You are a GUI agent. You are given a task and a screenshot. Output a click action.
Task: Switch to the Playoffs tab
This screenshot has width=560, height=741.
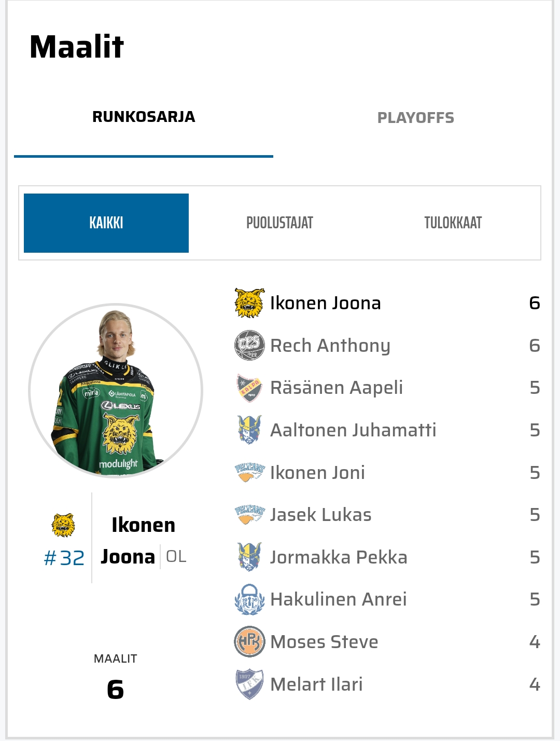tap(415, 118)
